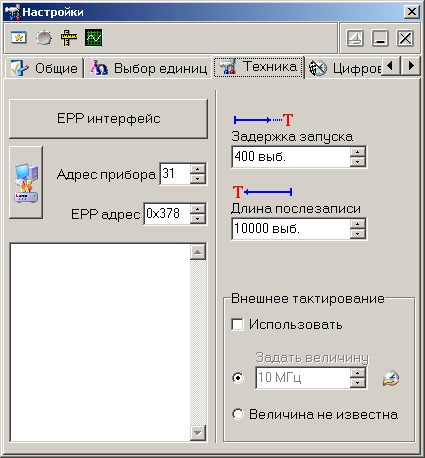This screenshot has width=425, height=458.
Task: Click the inner panel minimize icon
Action: tap(380, 38)
